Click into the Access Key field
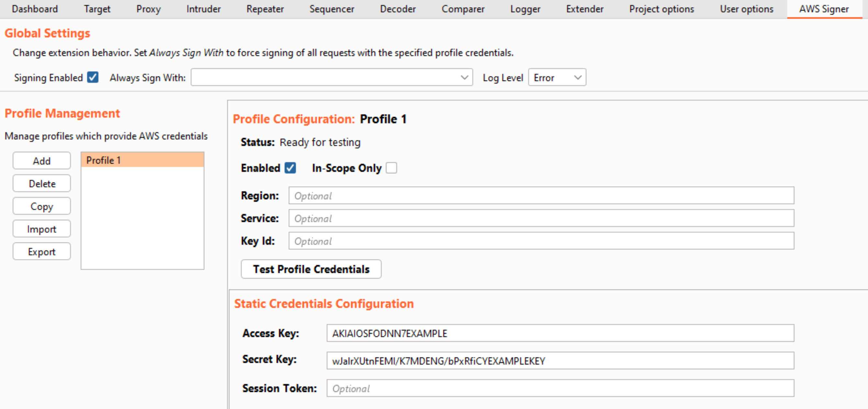 click(560, 333)
